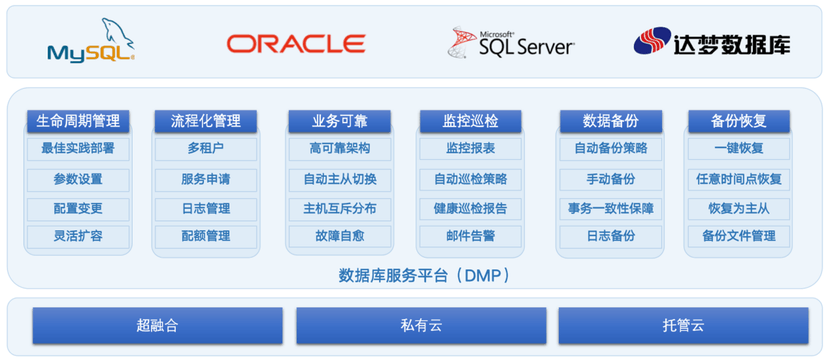Select the 多租户 item

205,149
